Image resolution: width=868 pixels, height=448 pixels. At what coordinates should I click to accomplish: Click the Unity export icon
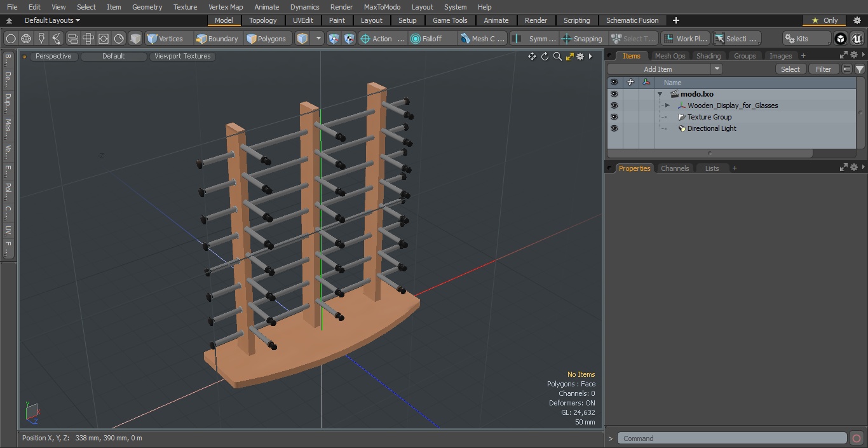click(x=841, y=39)
